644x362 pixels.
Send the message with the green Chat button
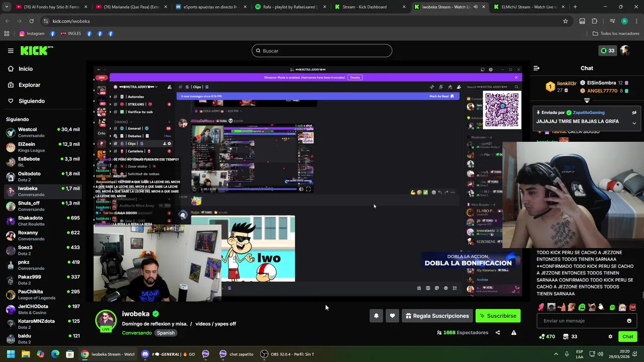[627, 336]
